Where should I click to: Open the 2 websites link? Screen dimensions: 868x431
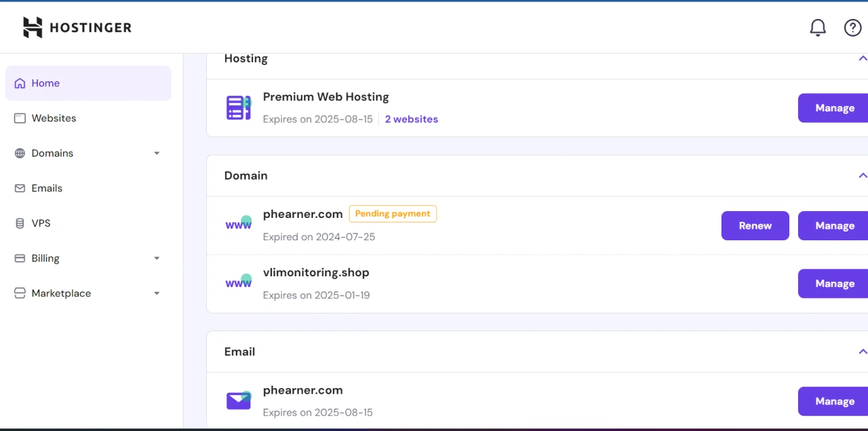pos(412,119)
